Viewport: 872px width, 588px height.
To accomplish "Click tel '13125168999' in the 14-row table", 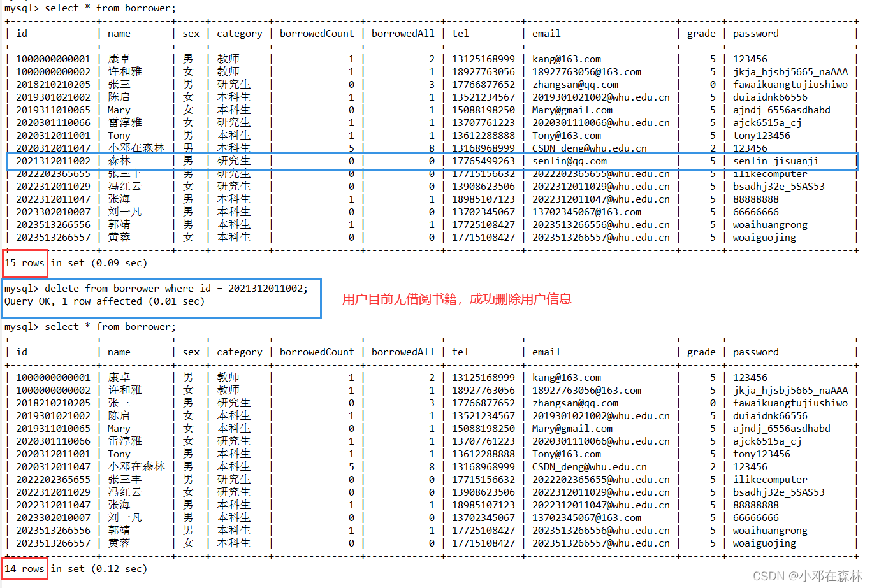I will pos(483,378).
